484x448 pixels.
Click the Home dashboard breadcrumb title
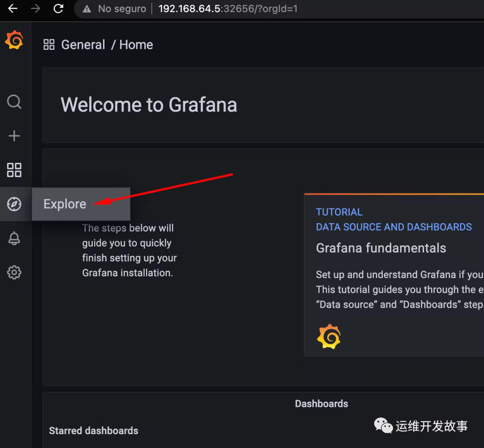pos(136,45)
